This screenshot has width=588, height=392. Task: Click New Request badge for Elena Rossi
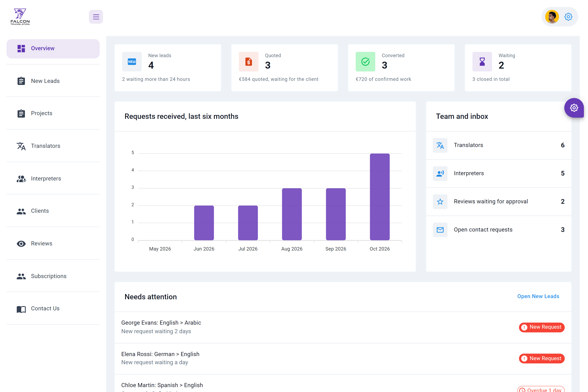point(541,359)
